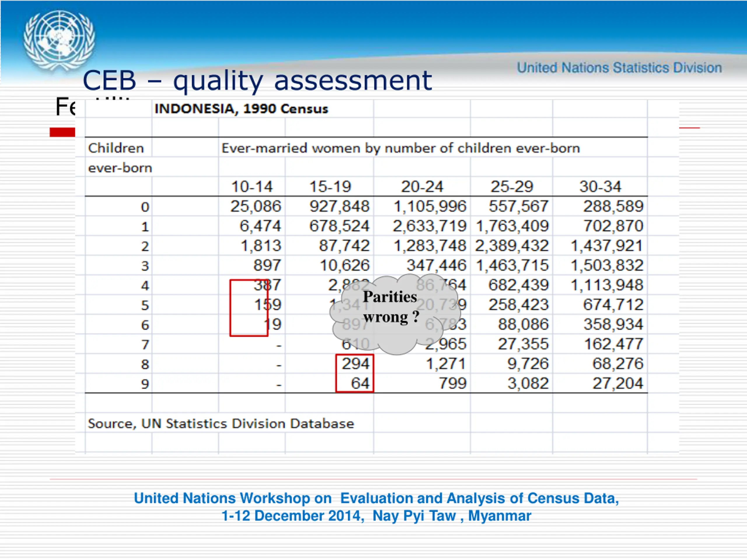Click cell value 87,742
747x560 pixels.
click(x=344, y=245)
